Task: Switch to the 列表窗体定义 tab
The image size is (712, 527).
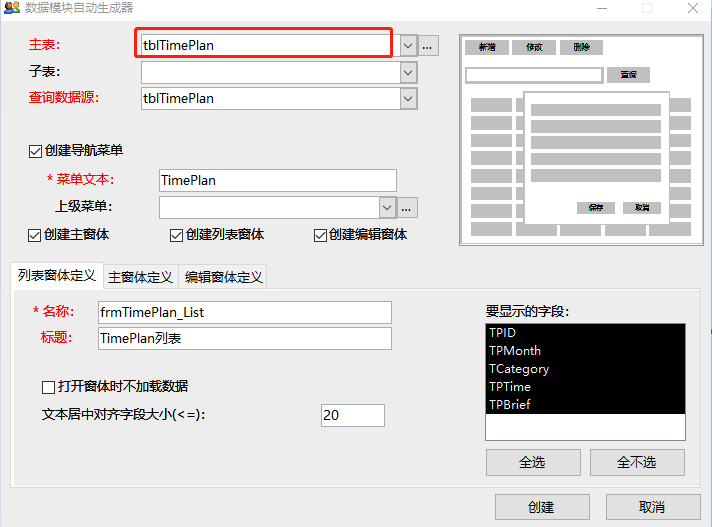Action: (x=57, y=276)
